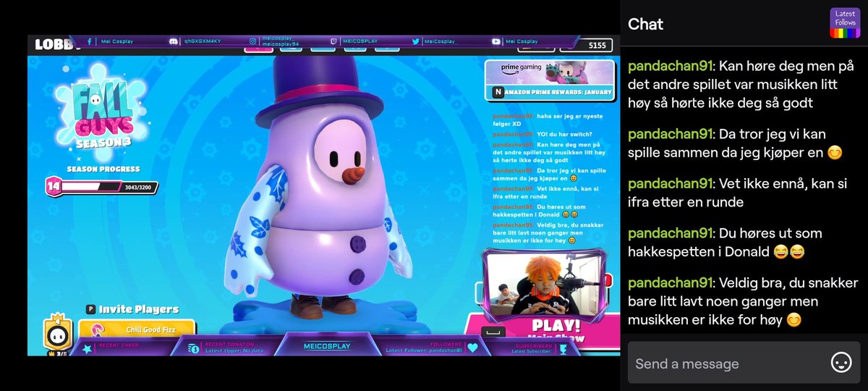The height and width of the screenshot is (391, 868).
Task: Click the Recent Donation coin icon
Action: click(x=194, y=348)
